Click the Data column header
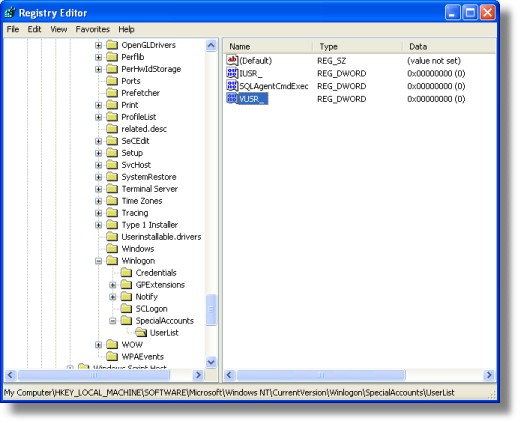The height and width of the screenshot is (423, 520). (x=449, y=47)
